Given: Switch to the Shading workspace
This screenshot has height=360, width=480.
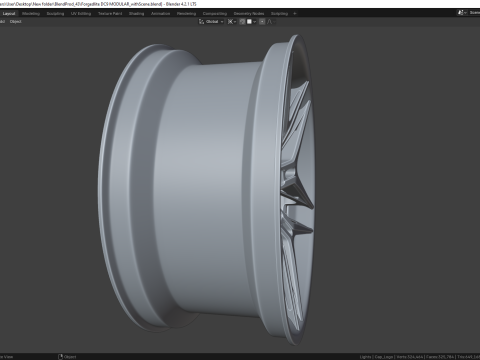Looking at the screenshot, I should point(136,14).
